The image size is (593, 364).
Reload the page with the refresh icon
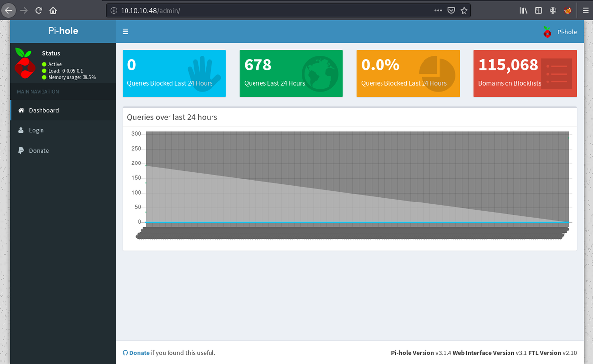tap(39, 10)
